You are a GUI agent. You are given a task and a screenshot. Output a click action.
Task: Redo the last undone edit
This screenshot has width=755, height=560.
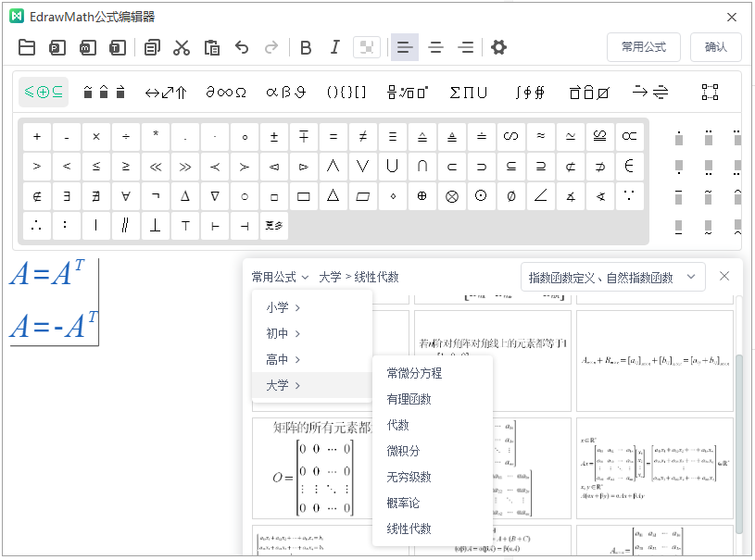pyautogui.click(x=271, y=47)
